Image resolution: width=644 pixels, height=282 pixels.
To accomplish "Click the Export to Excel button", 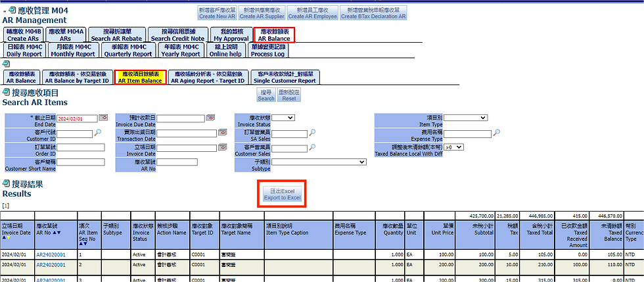I will click(x=282, y=194).
